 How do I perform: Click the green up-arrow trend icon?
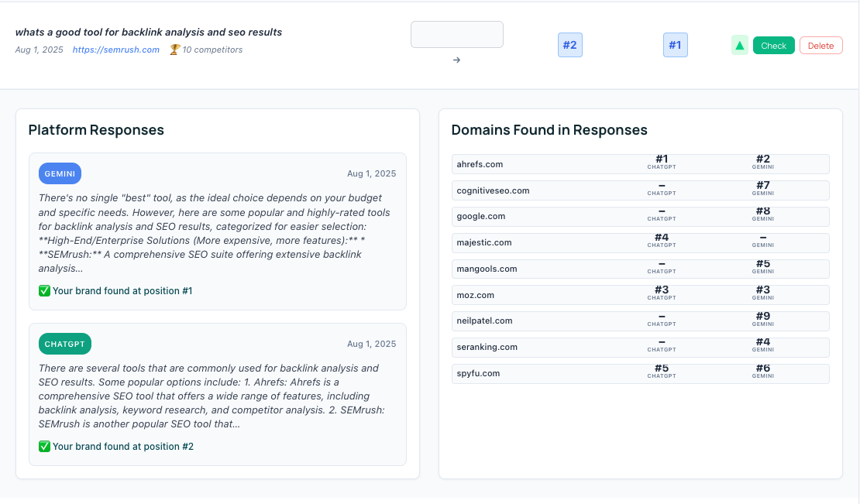739,46
